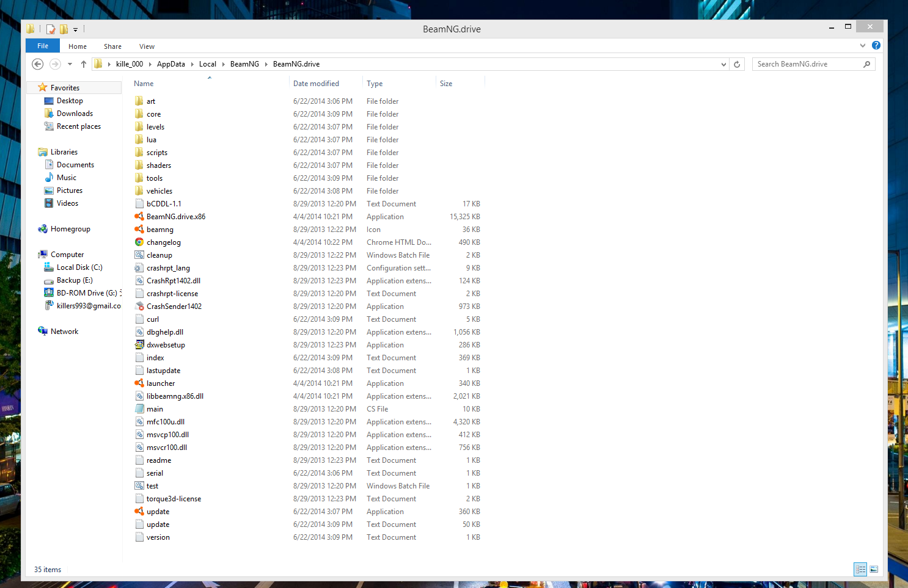Click the magnifier icon in the search box
Image resolution: width=908 pixels, height=588 pixels.
[866, 64]
